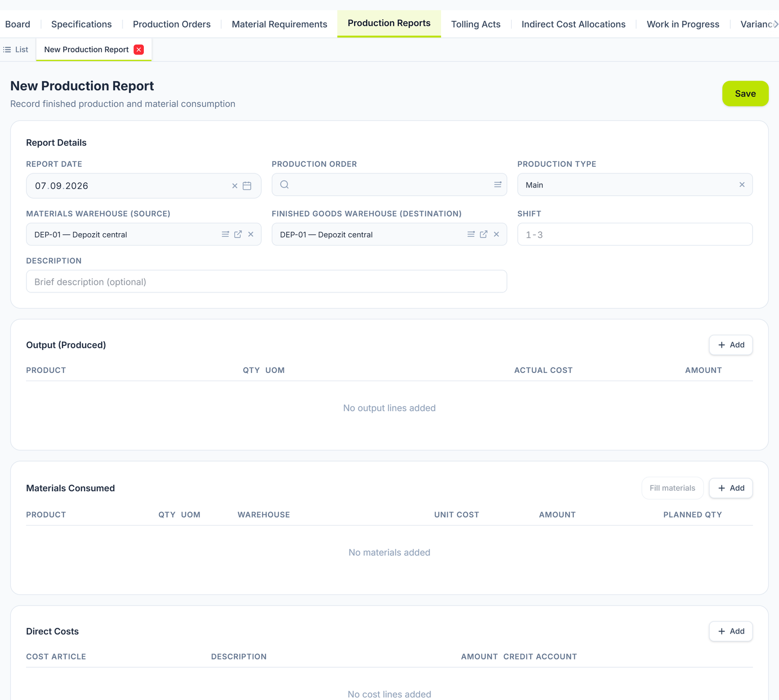Switch to the List view tab
Image resolution: width=779 pixels, height=700 pixels.
click(16, 49)
